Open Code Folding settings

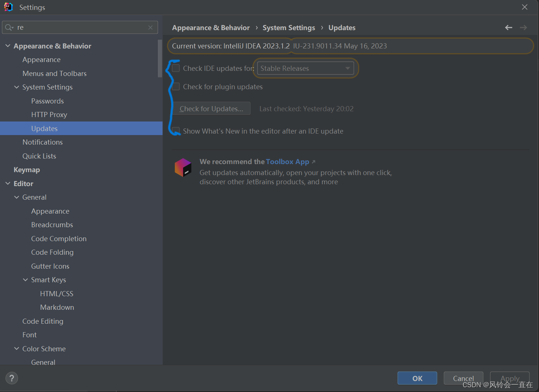coord(52,252)
